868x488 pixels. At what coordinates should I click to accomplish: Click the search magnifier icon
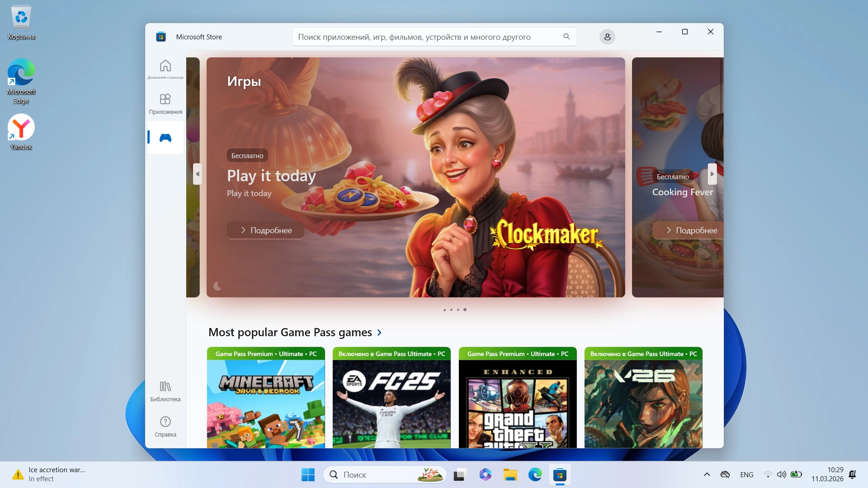tap(566, 37)
